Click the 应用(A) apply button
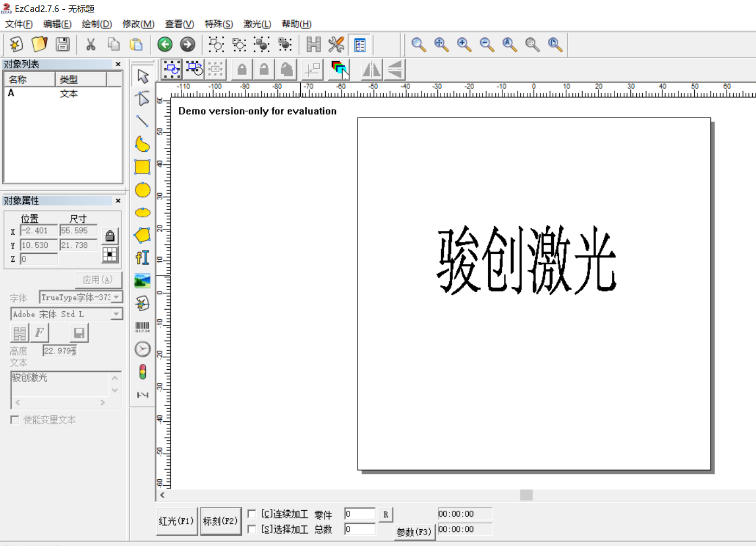This screenshot has height=546, width=756. (x=98, y=280)
